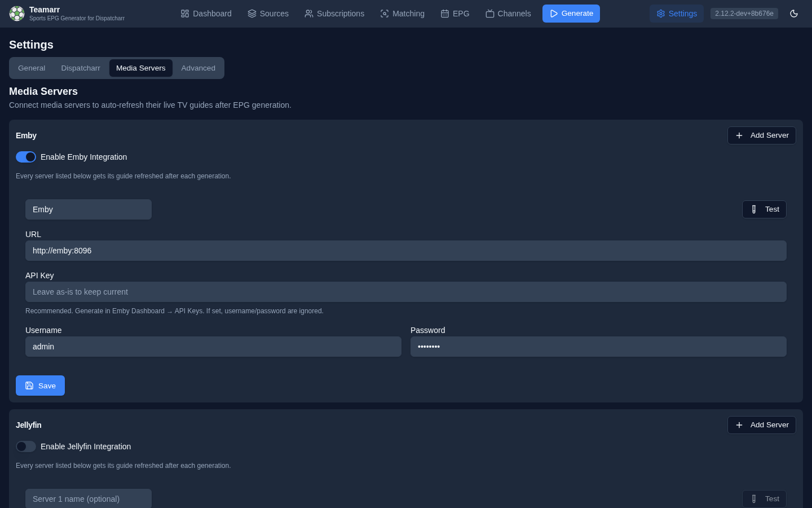Add a new Jellyfin server
The height and width of the screenshot is (508, 812).
pos(762,425)
